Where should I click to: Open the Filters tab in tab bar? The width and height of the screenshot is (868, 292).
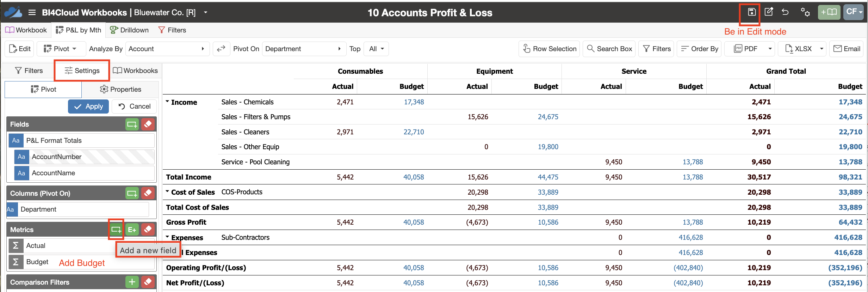[172, 30]
